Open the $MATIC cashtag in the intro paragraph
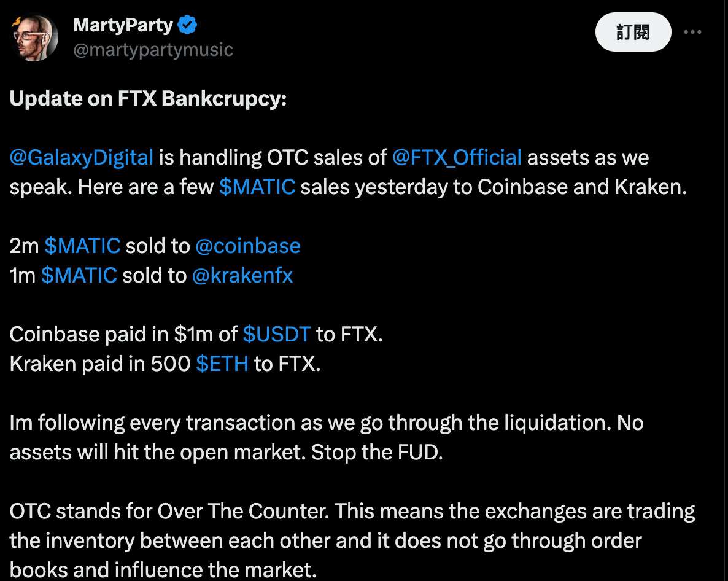Screen dimensions: 728x581 coord(257,187)
